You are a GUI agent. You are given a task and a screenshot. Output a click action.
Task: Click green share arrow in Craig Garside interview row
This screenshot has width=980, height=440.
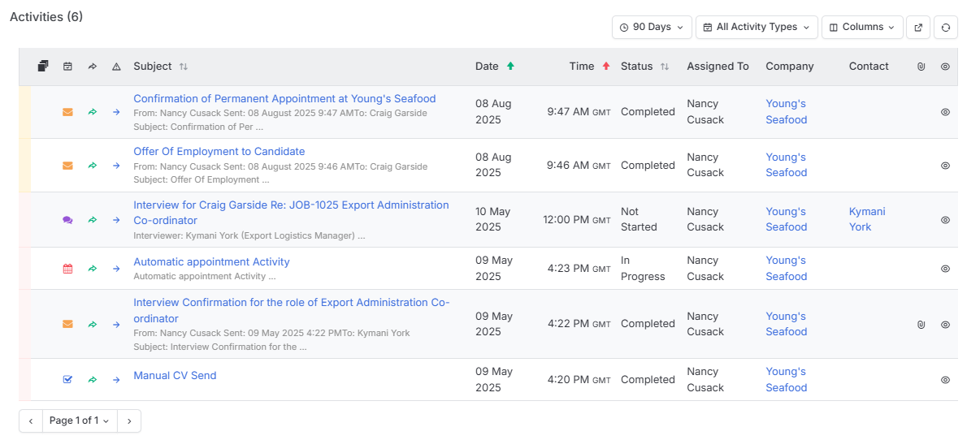pyautogui.click(x=92, y=220)
